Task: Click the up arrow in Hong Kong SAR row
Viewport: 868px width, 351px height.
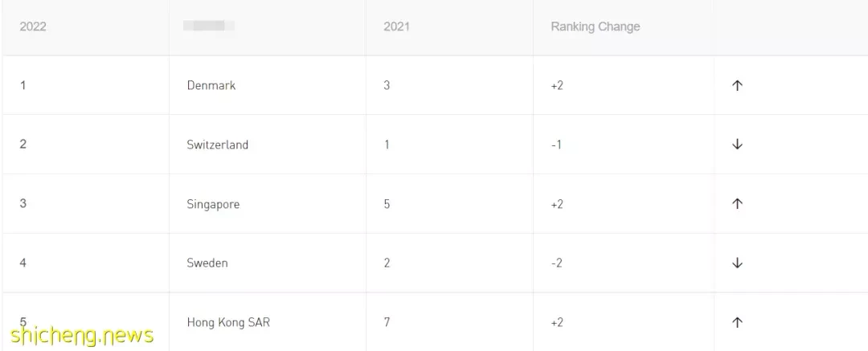Action: [737, 322]
